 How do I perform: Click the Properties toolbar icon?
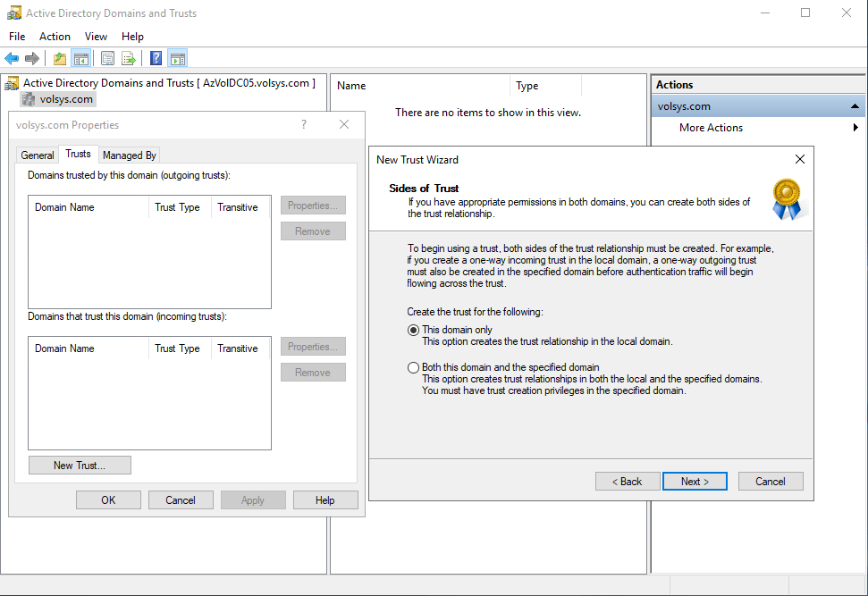pyautogui.click(x=108, y=59)
